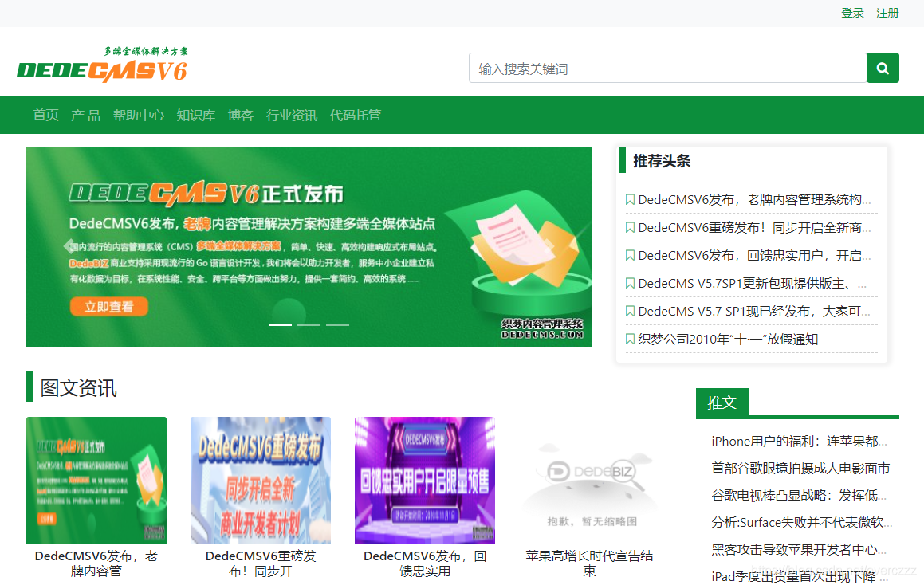924x585 pixels.
Task: Open DedeCMSV6重磅发布 blue thumbnail
Action: [x=261, y=480]
